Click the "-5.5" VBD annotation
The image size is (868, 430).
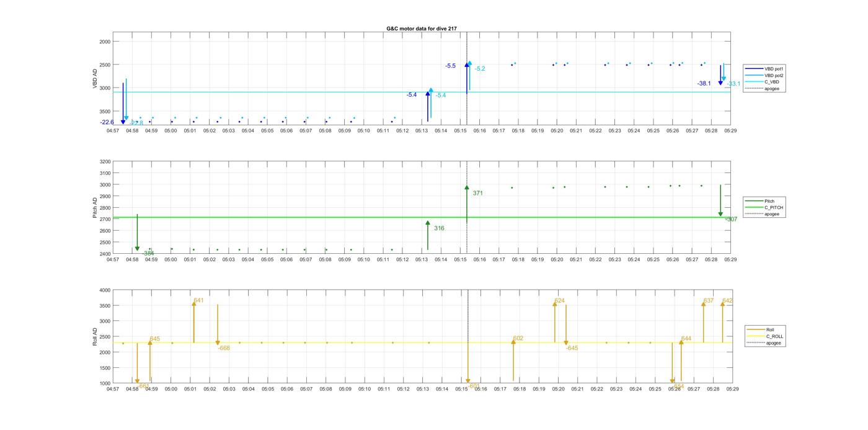tap(450, 66)
